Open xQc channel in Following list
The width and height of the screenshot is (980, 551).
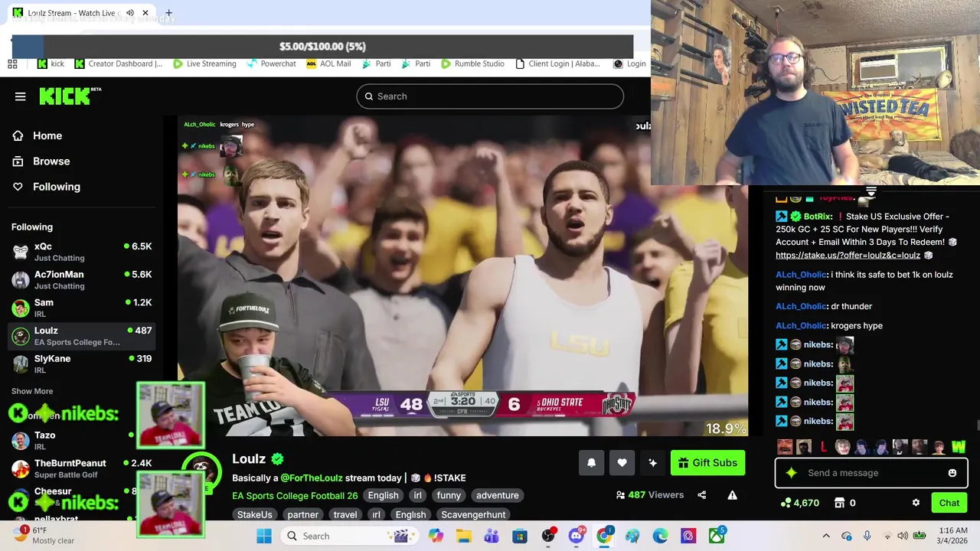(81, 252)
